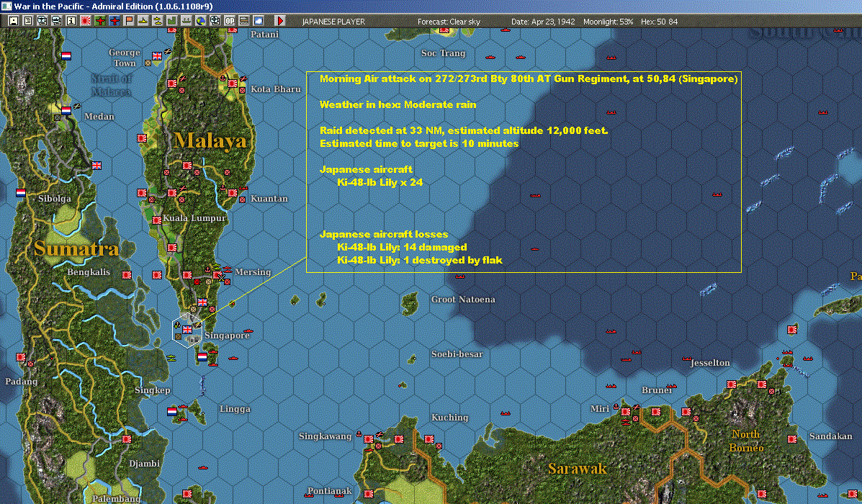
Task: Click the striped panel toolbar icon
Action: click(243, 21)
